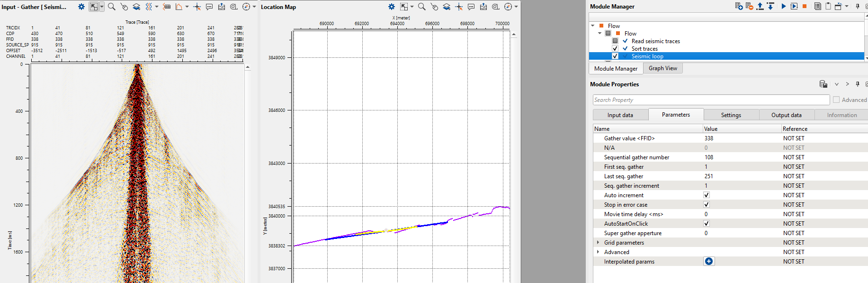The width and height of the screenshot is (868, 283).
Task: Select the zoom magnifier in Location Map
Action: [x=421, y=7]
